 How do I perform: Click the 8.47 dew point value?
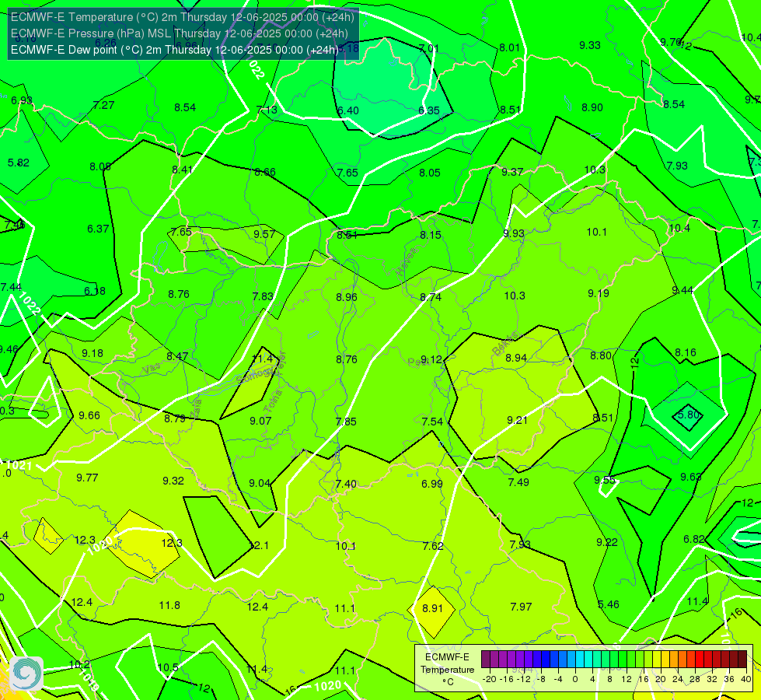click(x=177, y=356)
